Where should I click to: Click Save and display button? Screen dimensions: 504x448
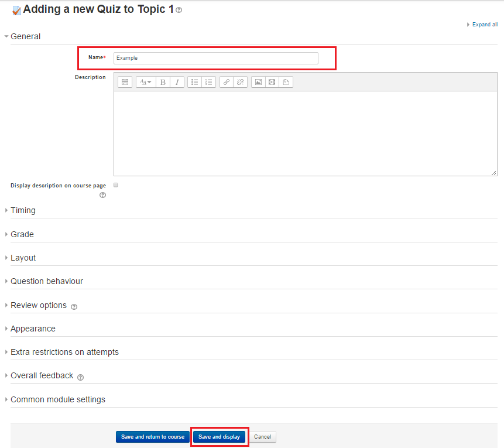coord(219,437)
